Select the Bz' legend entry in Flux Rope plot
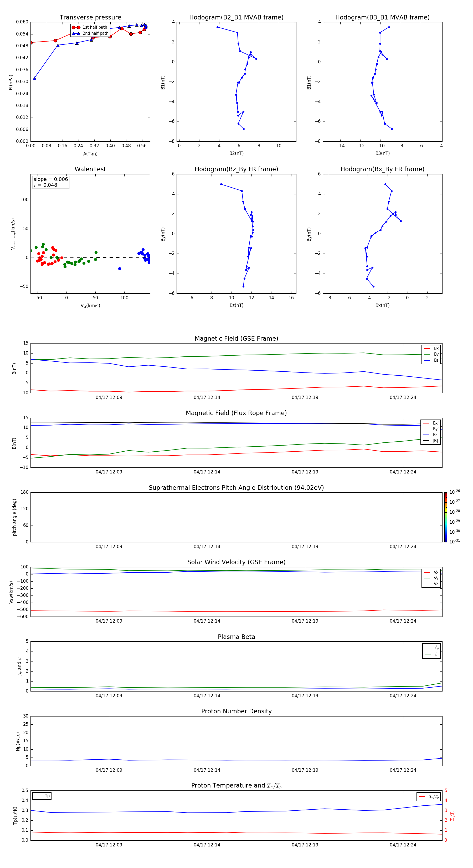 pos(431,435)
